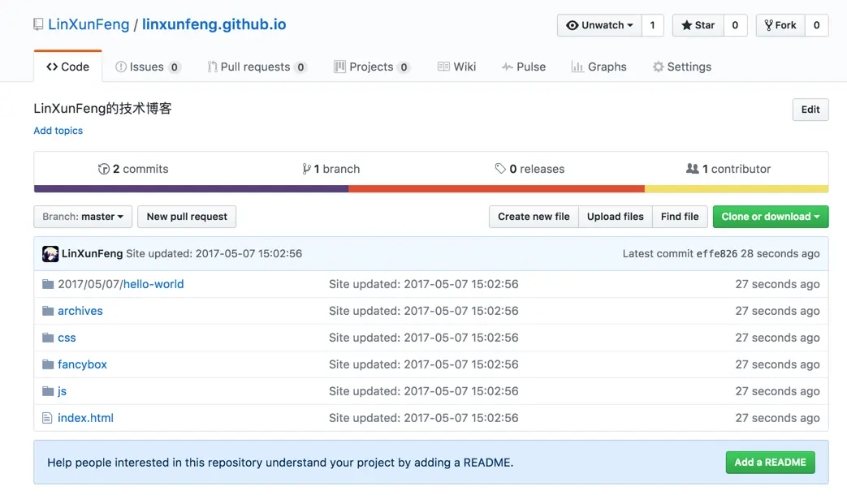Open the hello-world folder link

tap(153, 284)
